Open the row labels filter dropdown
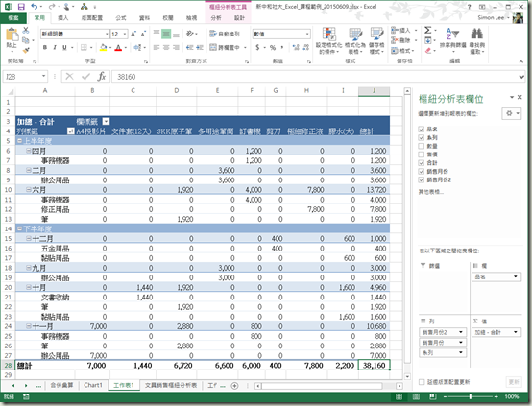The width and height of the screenshot is (532, 406). pos(70,131)
